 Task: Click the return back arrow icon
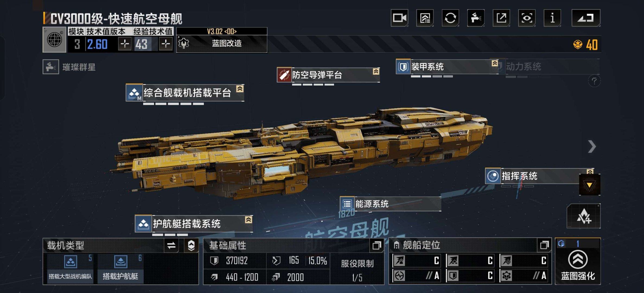pos(586,18)
